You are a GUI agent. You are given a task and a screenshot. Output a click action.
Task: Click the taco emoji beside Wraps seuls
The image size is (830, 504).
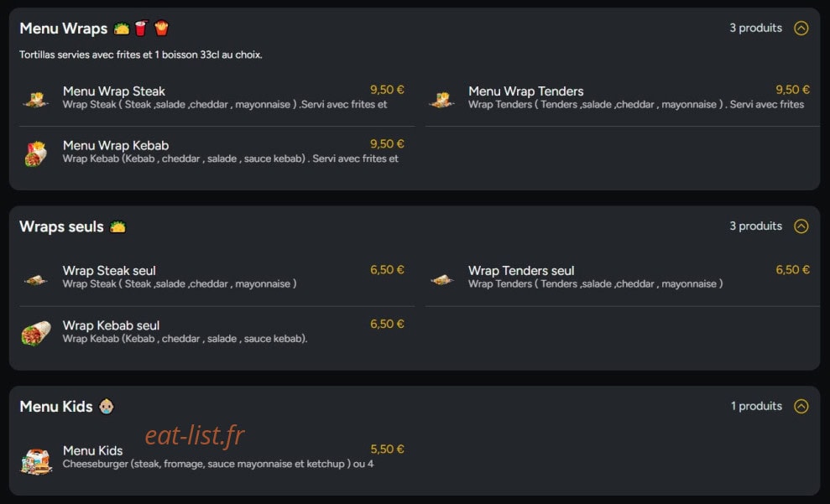117,227
